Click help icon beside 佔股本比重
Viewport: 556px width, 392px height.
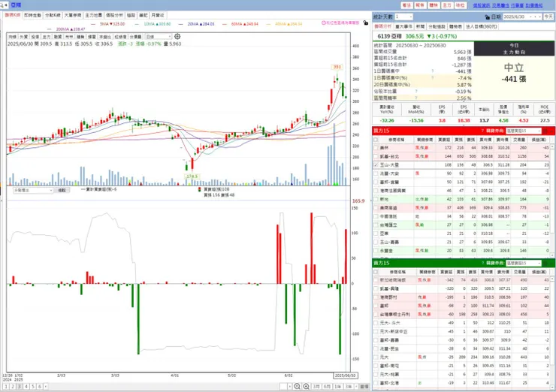coord(416,92)
